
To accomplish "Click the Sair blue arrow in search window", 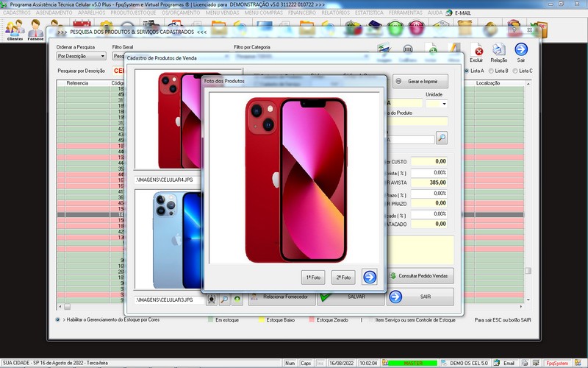I will click(x=521, y=53).
